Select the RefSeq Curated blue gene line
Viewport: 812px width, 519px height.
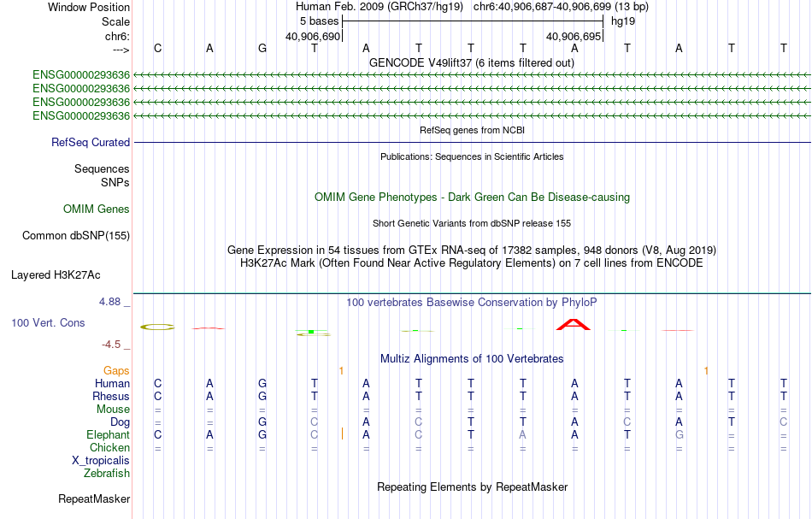473,142
